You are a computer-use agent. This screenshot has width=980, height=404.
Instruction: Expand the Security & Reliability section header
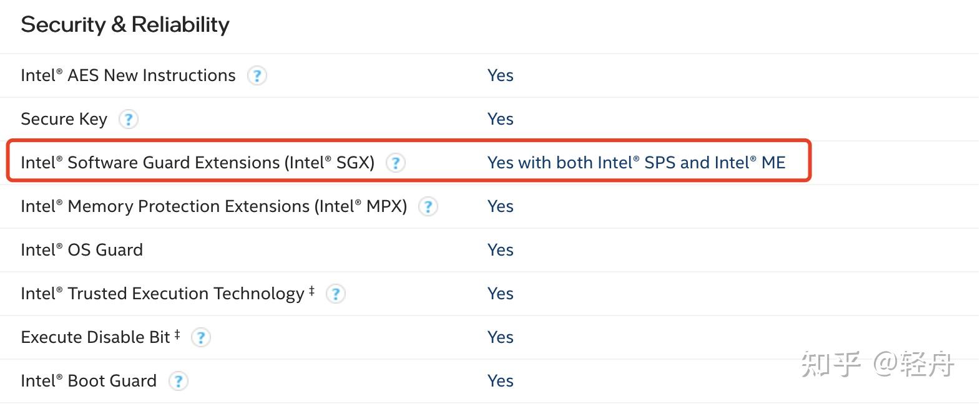tap(125, 25)
